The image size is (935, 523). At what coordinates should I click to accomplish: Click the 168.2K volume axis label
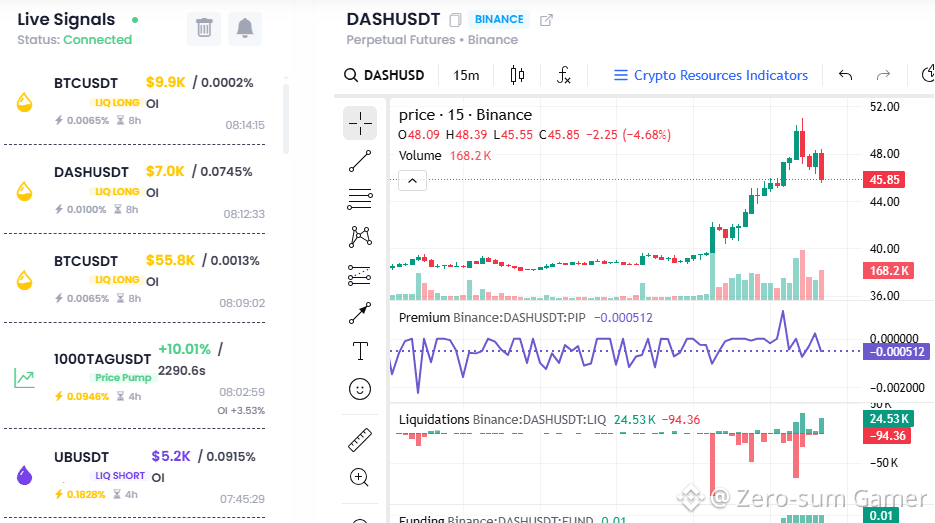click(x=888, y=271)
